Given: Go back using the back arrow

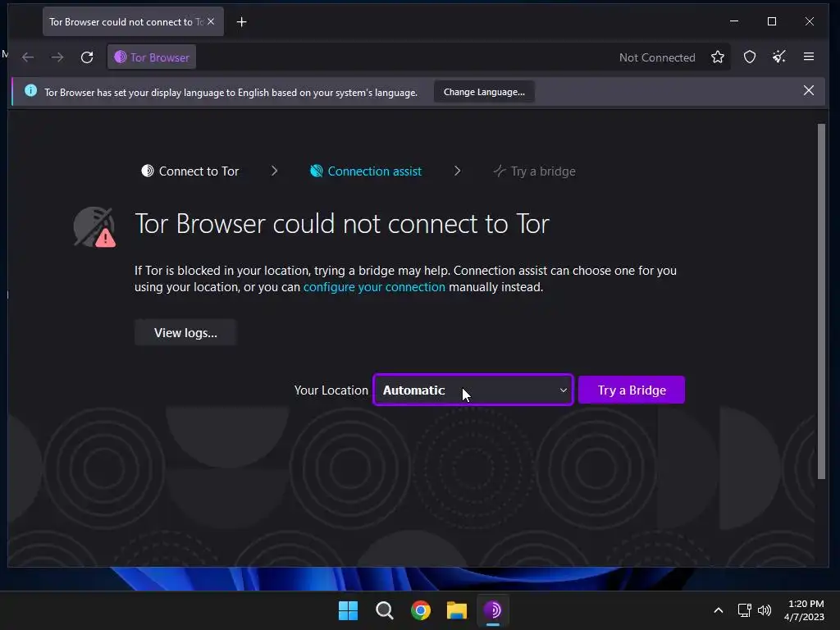Looking at the screenshot, I should (28, 57).
